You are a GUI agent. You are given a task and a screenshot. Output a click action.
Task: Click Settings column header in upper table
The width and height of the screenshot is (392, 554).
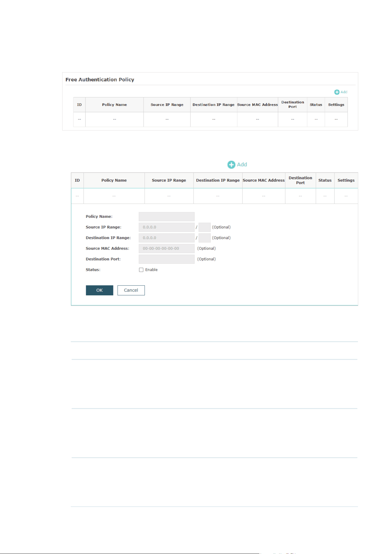coord(336,105)
